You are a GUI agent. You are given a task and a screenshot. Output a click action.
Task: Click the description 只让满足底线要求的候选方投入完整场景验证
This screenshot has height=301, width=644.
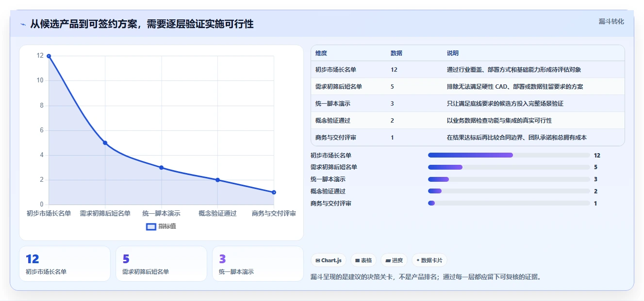pyautogui.click(x=505, y=104)
